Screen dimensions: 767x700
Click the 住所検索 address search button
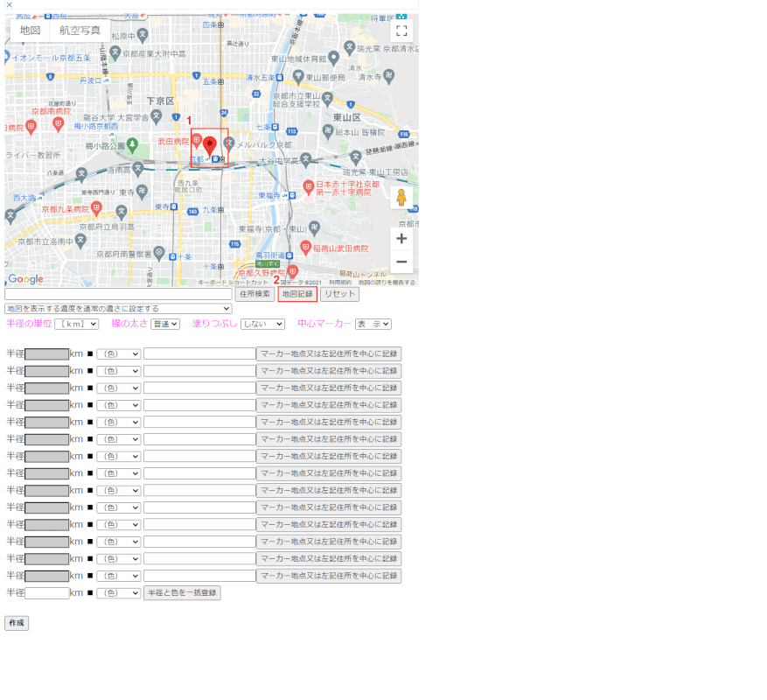(x=255, y=294)
